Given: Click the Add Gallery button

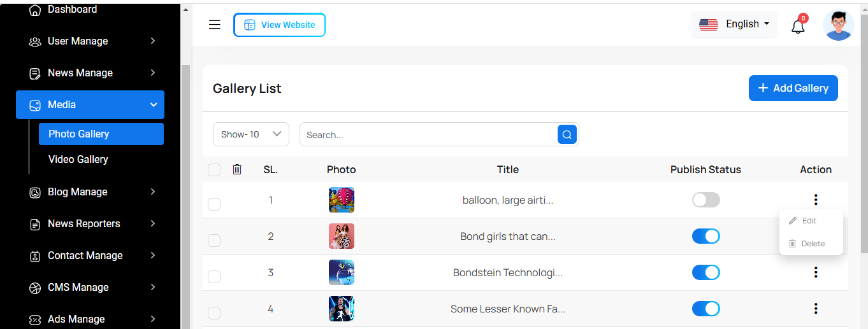Looking at the screenshot, I should click(x=793, y=88).
